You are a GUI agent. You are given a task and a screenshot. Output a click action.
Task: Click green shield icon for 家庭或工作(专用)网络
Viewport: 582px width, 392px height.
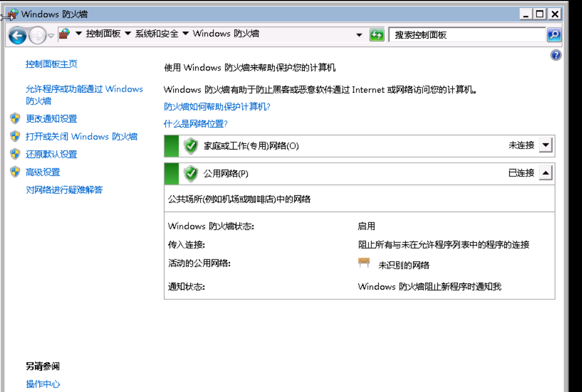point(191,146)
